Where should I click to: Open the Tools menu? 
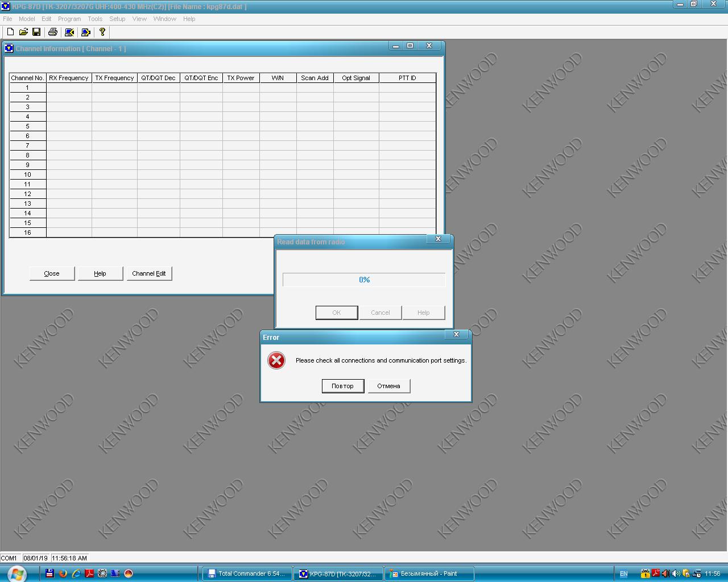click(95, 19)
